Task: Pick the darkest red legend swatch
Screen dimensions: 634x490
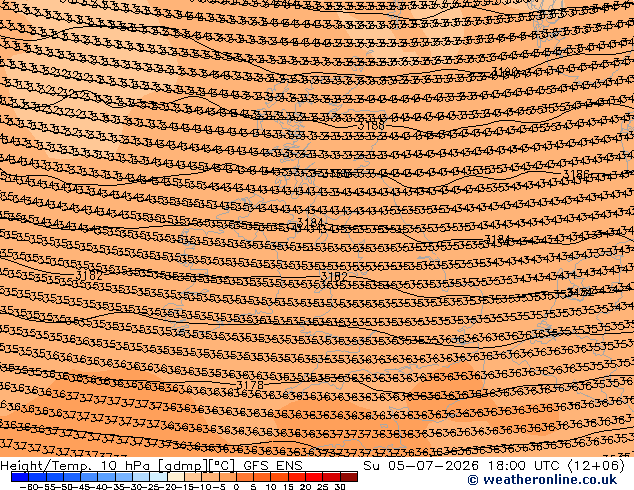Action: pyautogui.click(x=349, y=477)
